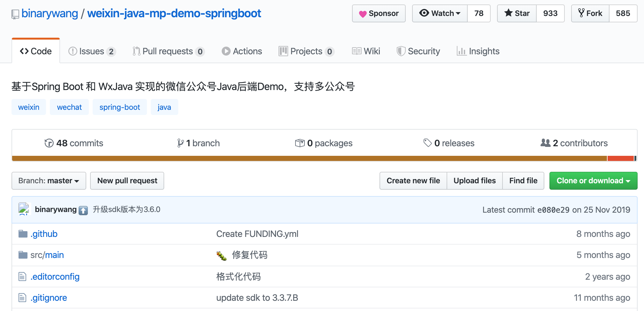Screen dimensions: 644x311
Task: Click the red language bar segment
Action: tap(621, 158)
